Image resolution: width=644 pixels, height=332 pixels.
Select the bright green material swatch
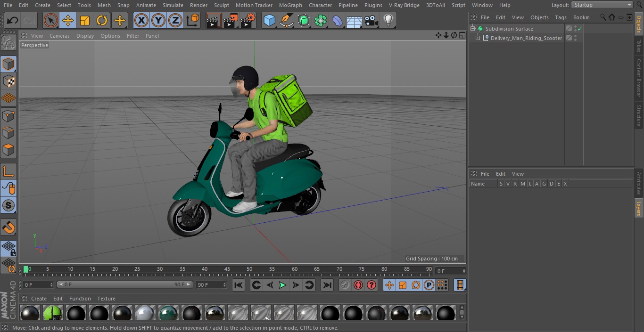point(53,313)
